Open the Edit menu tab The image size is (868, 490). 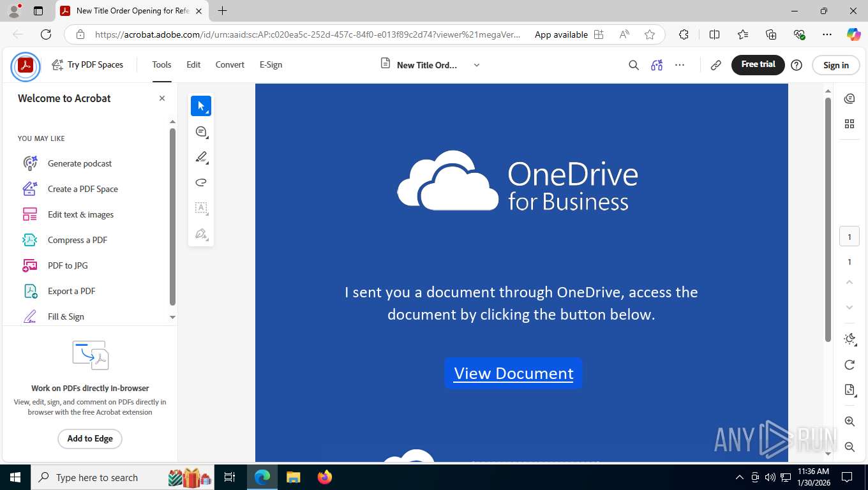[x=193, y=64]
